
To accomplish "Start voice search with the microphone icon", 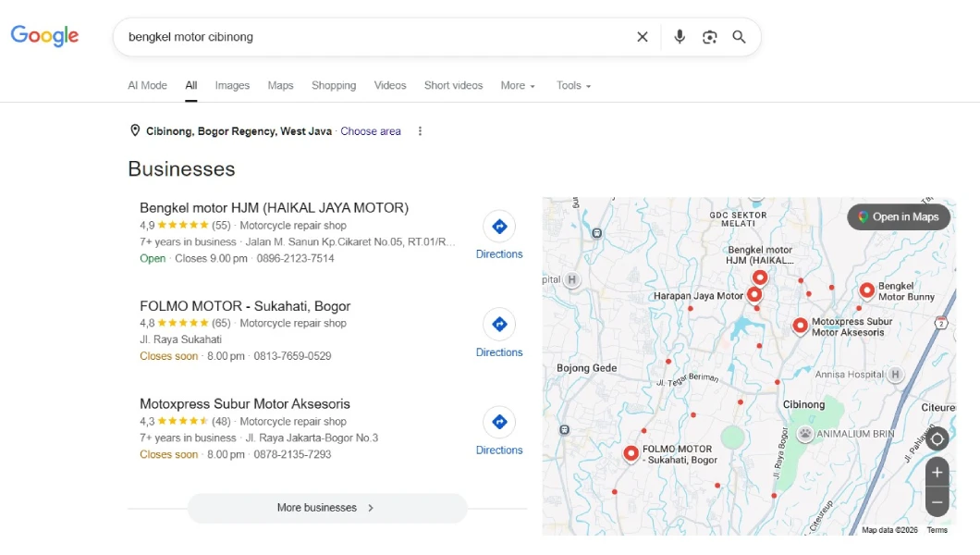I will pyautogui.click(x=680, y=37).
